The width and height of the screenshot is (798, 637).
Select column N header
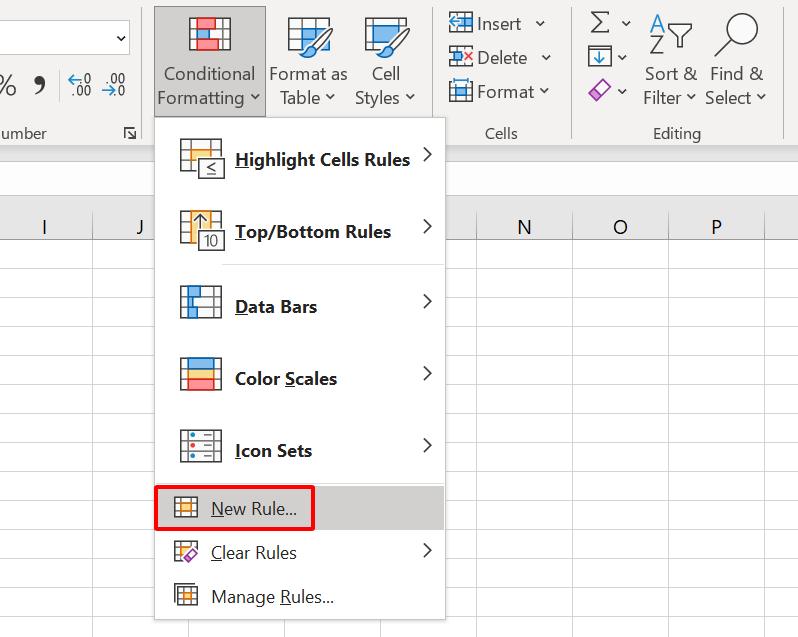[x=524, y=226]
